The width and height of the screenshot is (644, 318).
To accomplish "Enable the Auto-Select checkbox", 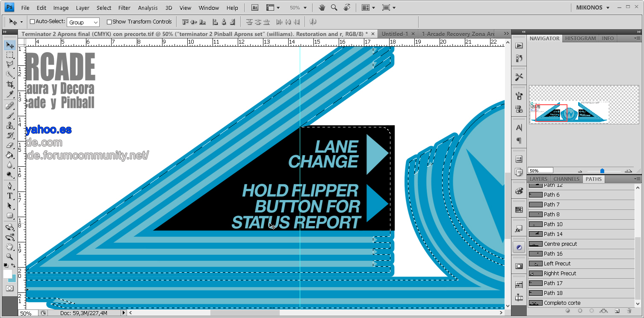I will pyautogui.click(x=32, y=22).
